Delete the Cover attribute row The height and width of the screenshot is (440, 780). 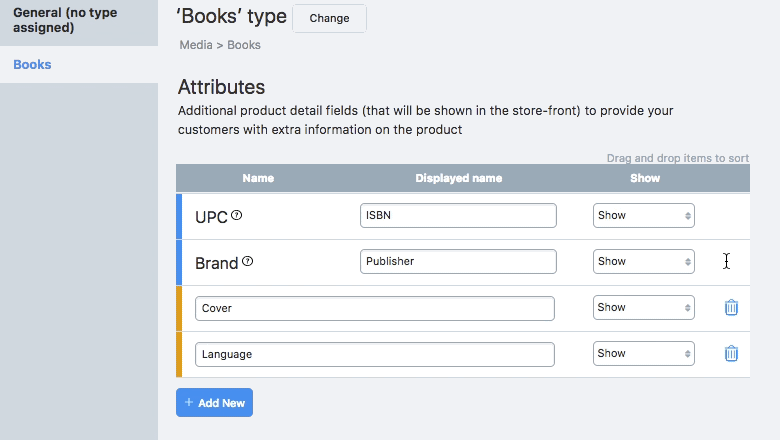[731, 308]
